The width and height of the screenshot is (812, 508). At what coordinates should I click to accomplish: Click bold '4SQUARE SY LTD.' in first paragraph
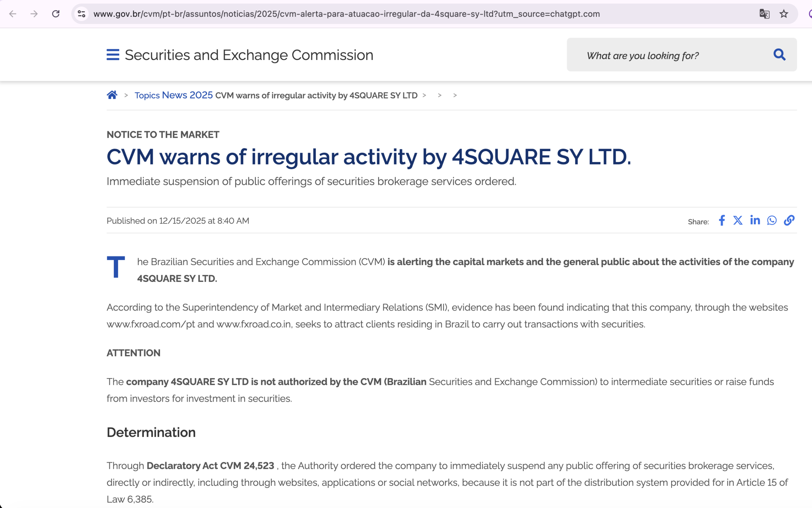click(177, 278)
